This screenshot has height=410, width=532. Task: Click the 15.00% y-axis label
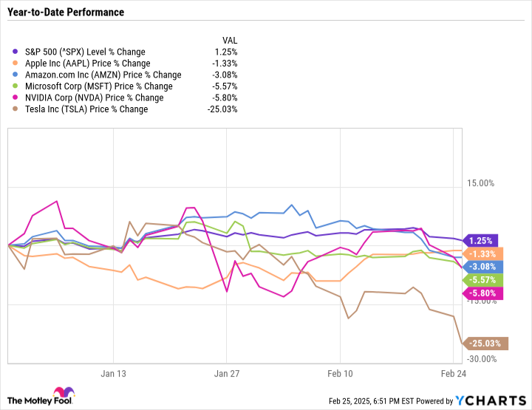(x=488, y=184)
